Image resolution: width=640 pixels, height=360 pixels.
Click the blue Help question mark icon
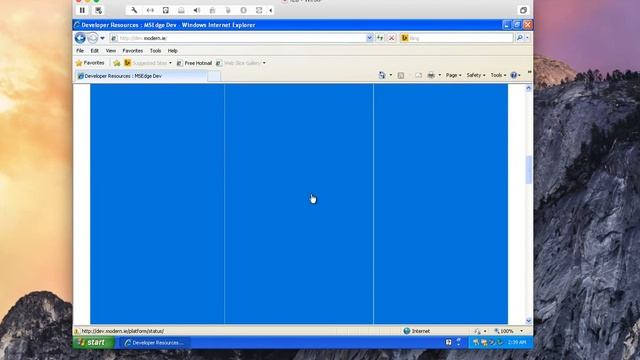tap(514, 75)
